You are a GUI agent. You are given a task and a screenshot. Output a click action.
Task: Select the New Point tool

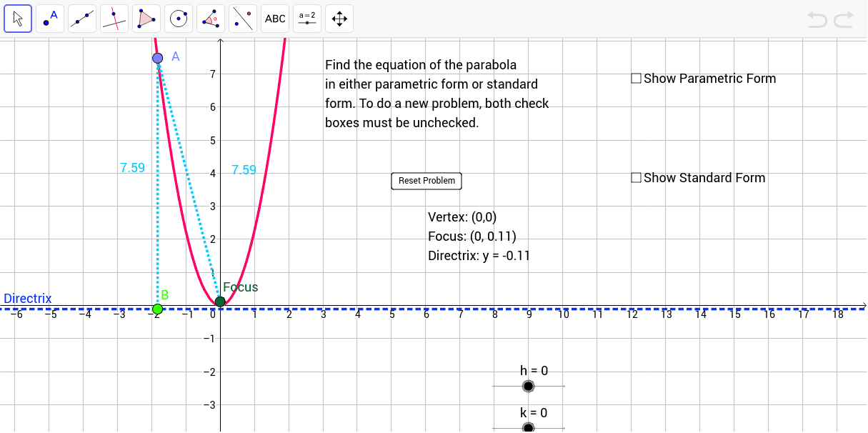coord(50,19)
